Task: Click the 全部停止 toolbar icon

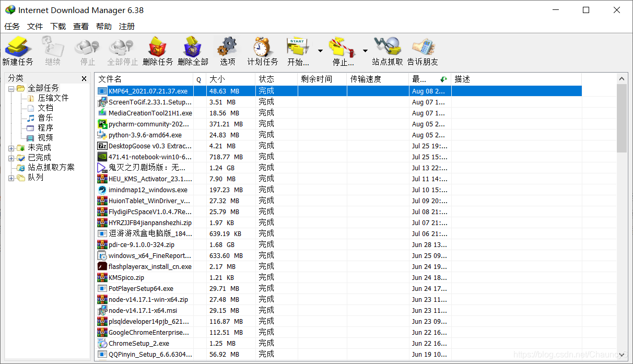Action: tap(123, 46)
